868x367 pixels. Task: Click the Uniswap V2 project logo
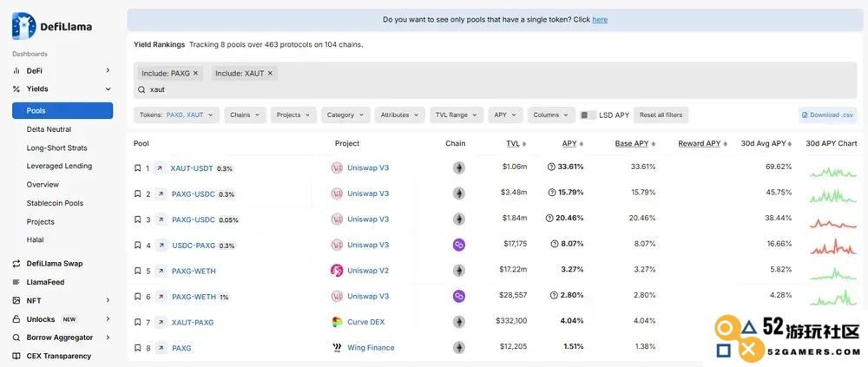pos(337,271)
